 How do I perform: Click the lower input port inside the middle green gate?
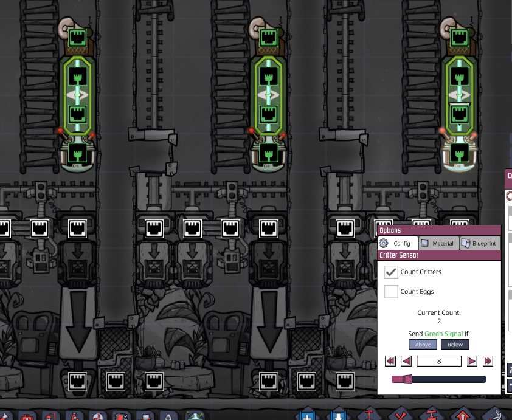tap(268, 114)
